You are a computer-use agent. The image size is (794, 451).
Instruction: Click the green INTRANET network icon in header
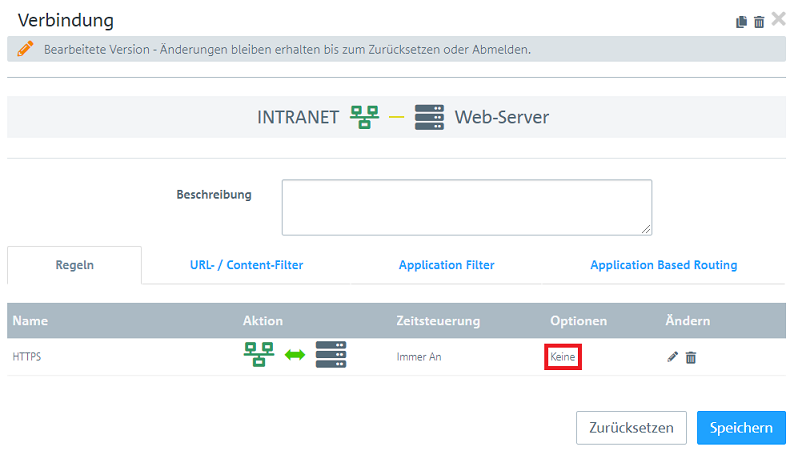point(364,117)
